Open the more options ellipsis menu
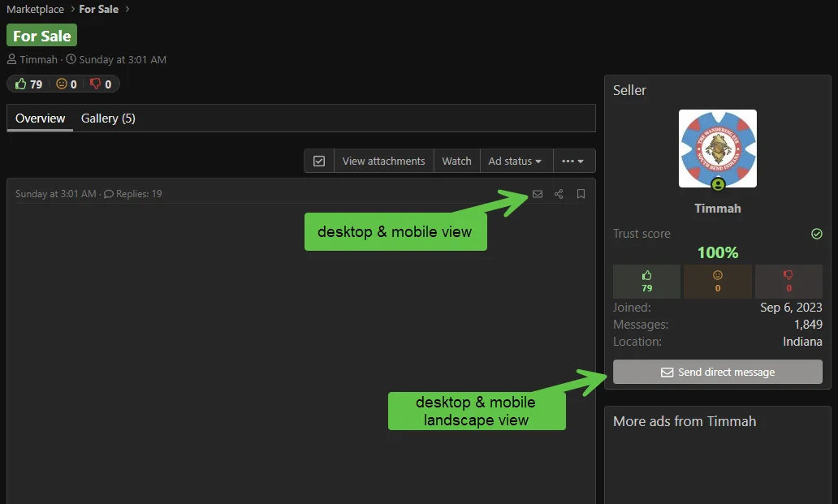 [573, 161]
